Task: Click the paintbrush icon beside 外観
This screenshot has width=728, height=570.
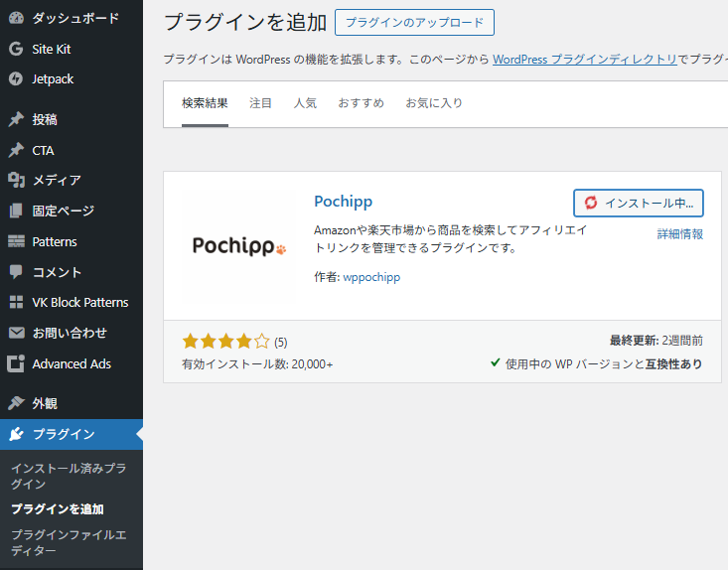Action: click(16, 403)
